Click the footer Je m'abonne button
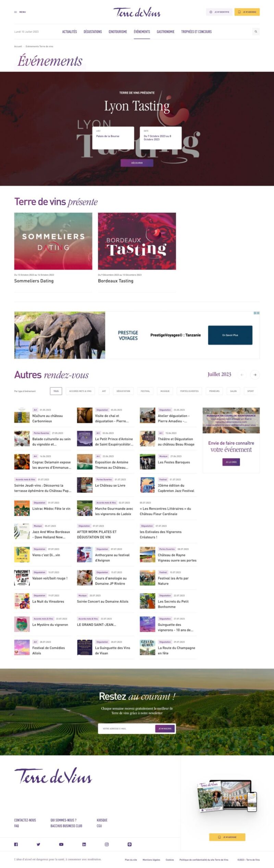Viewport: 274px width, 868px height. point(227,837)
